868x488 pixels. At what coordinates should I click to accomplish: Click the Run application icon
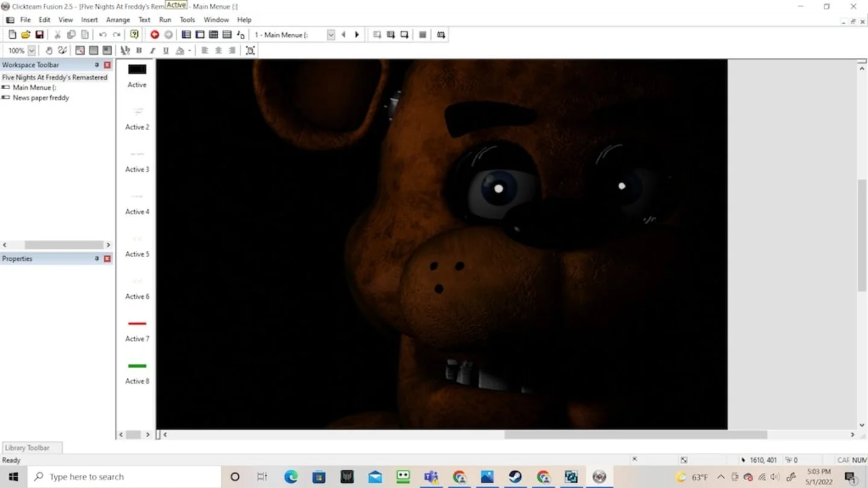[x=391, y=35]
